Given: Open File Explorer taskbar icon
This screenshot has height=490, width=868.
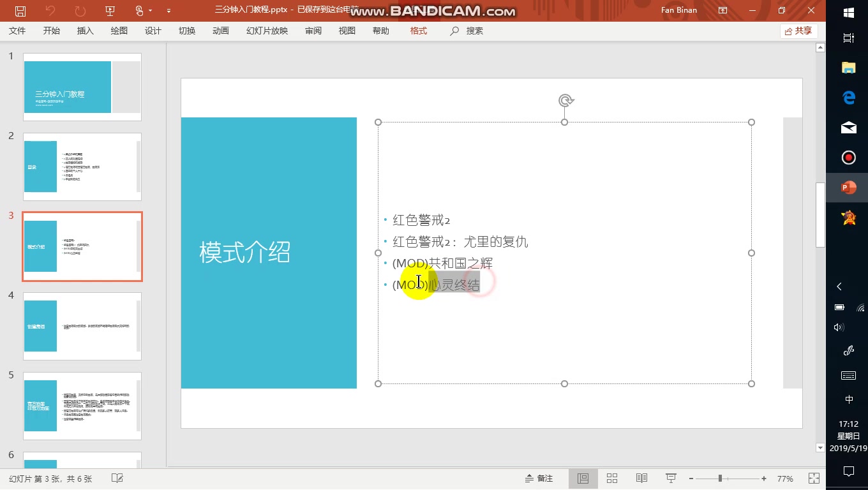Looking at the screenshot, I should (x=848, y=68).
